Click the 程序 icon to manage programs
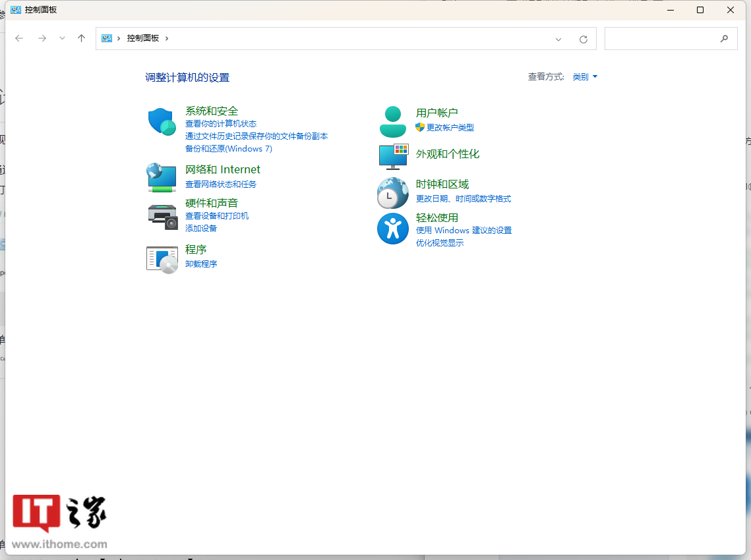The width and height of the screenshot is (751, 560). point(162,257)
